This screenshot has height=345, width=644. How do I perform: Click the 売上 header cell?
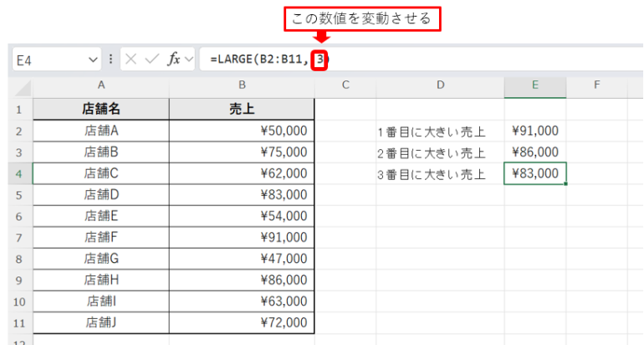[242, 110]
